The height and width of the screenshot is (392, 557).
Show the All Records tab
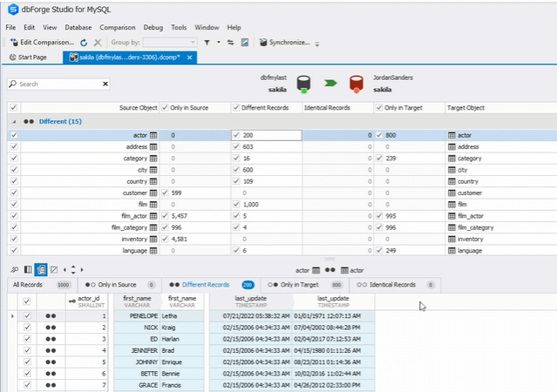coord(41,285)
